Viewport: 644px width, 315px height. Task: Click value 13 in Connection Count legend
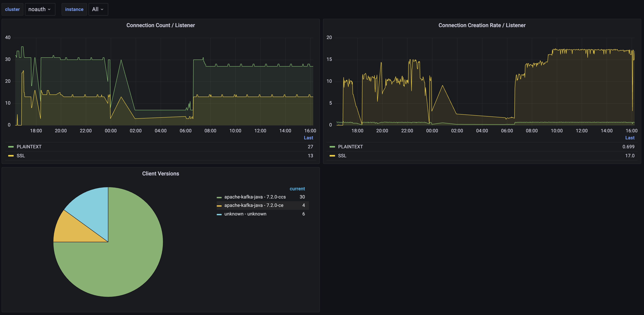pyautogui.click(x=310, y=156)
